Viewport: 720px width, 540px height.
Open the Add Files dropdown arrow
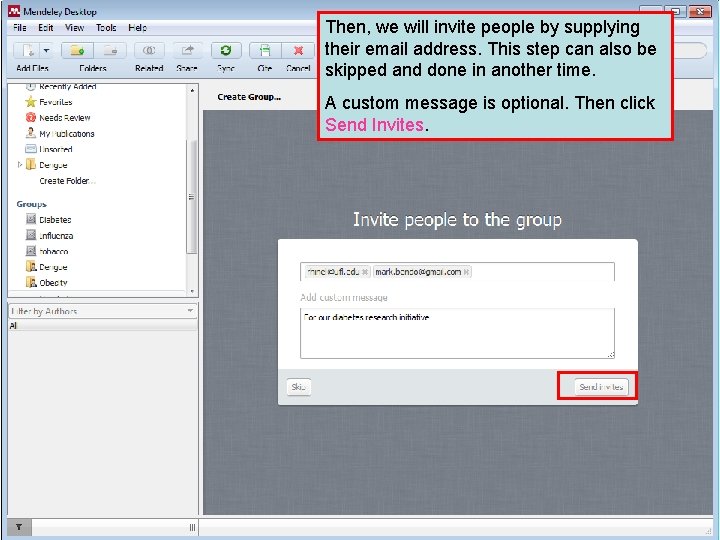point(47,50)
